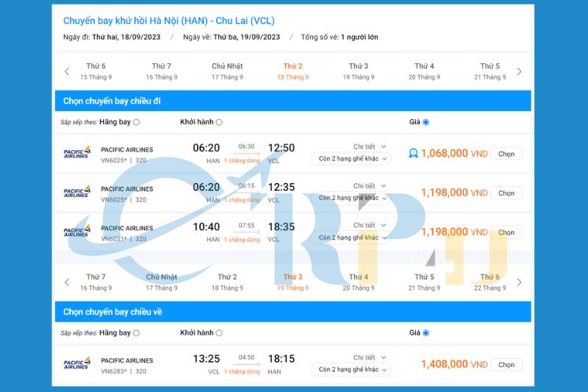Click Chọn for the 06:20–12:35 flight
Viewport: 588px width, 392px height.
pos(506,193)
